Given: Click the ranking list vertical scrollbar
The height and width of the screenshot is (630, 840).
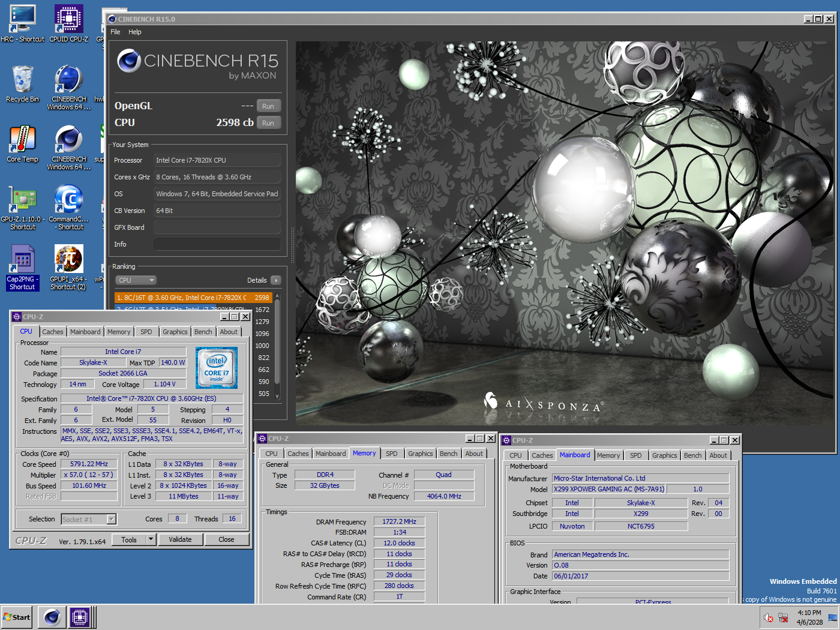Looking at the screenshot, I should [277, 346].
